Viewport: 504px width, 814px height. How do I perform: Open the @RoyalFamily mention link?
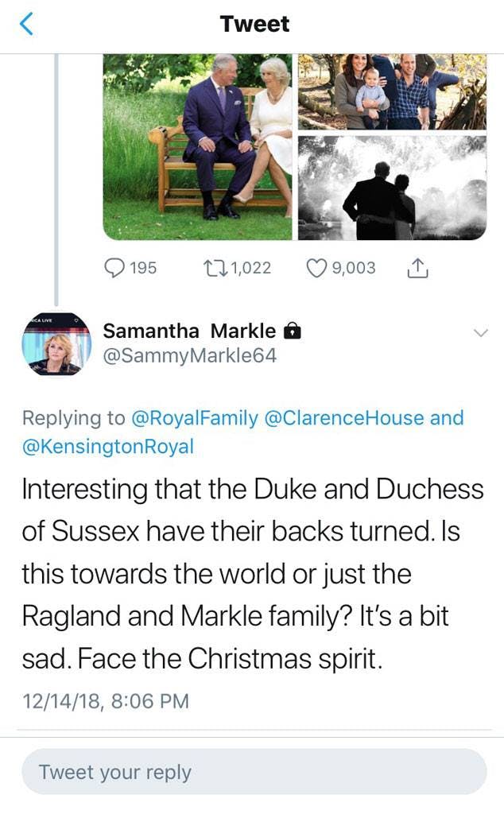(193, 417)
